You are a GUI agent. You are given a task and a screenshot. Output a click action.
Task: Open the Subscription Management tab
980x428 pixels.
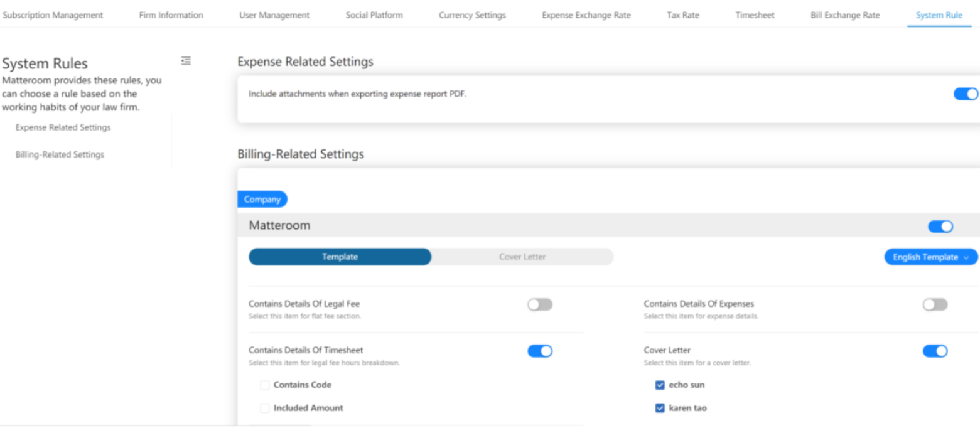53,15
